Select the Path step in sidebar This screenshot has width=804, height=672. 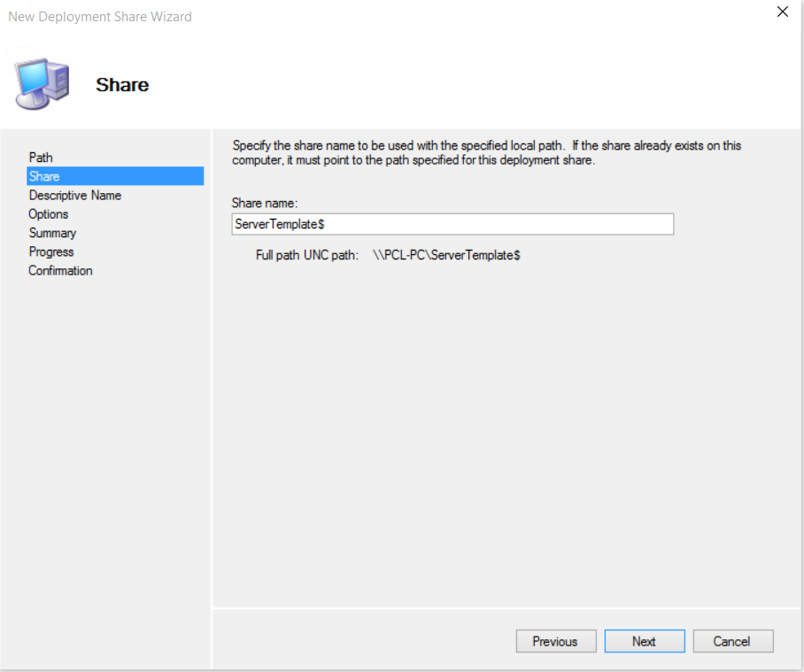(41, 158)
